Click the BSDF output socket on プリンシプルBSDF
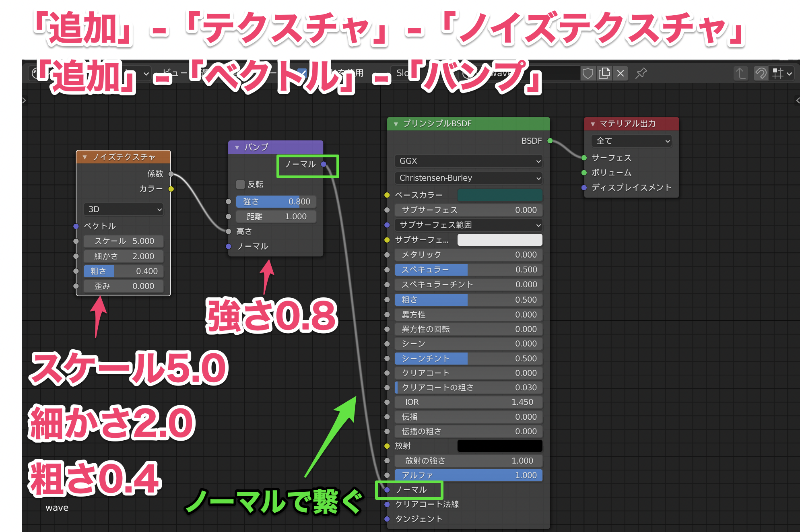 pyautogui.click(x=550, y=141)
